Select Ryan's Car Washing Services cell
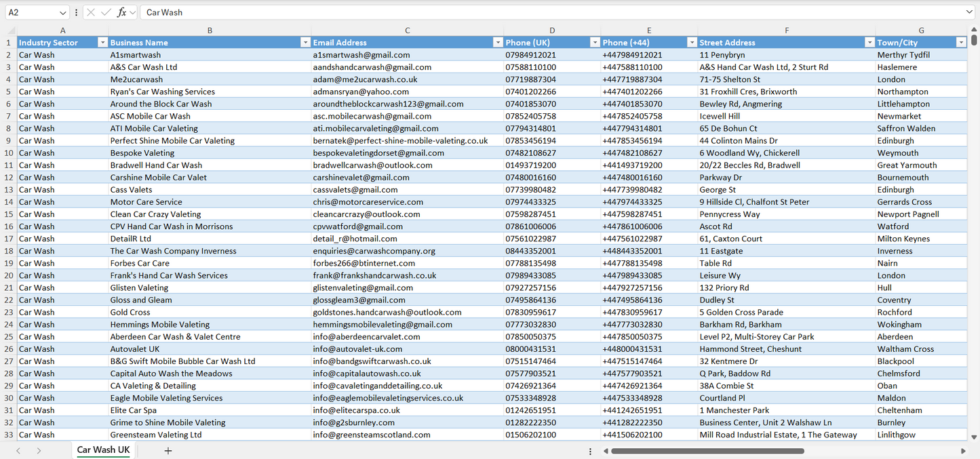This screenshot has width=980, height=459. click(210, 92)
